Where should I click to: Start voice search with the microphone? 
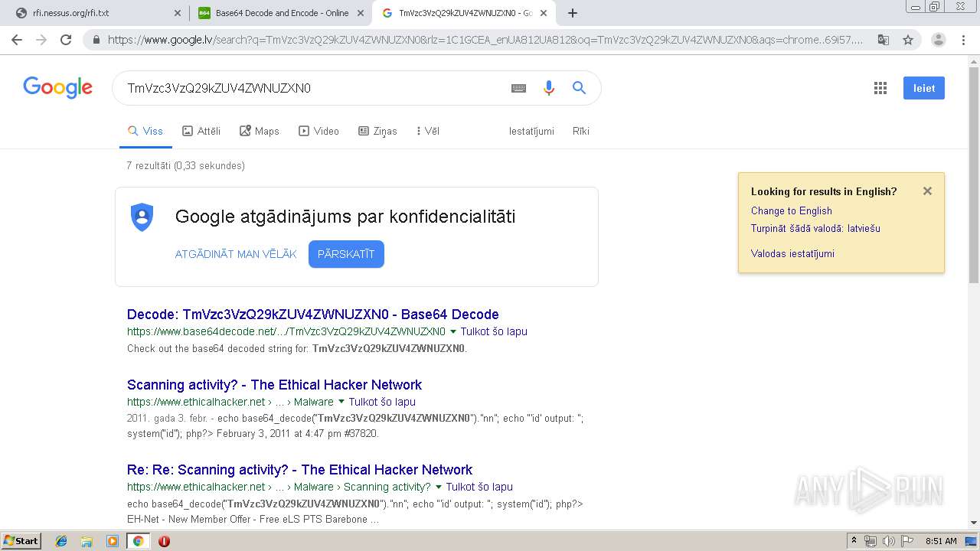pos(548,88)
